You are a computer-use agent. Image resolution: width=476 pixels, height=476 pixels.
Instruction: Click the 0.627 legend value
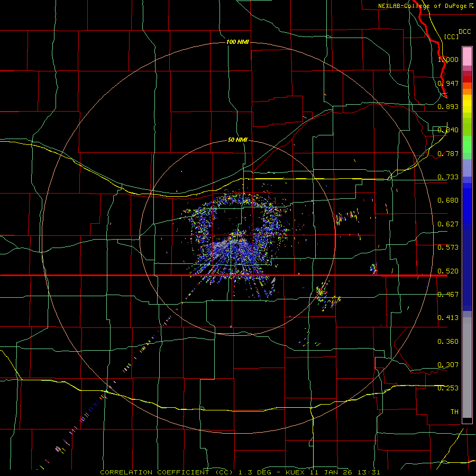pyautogui.click(x=448, y=224)
